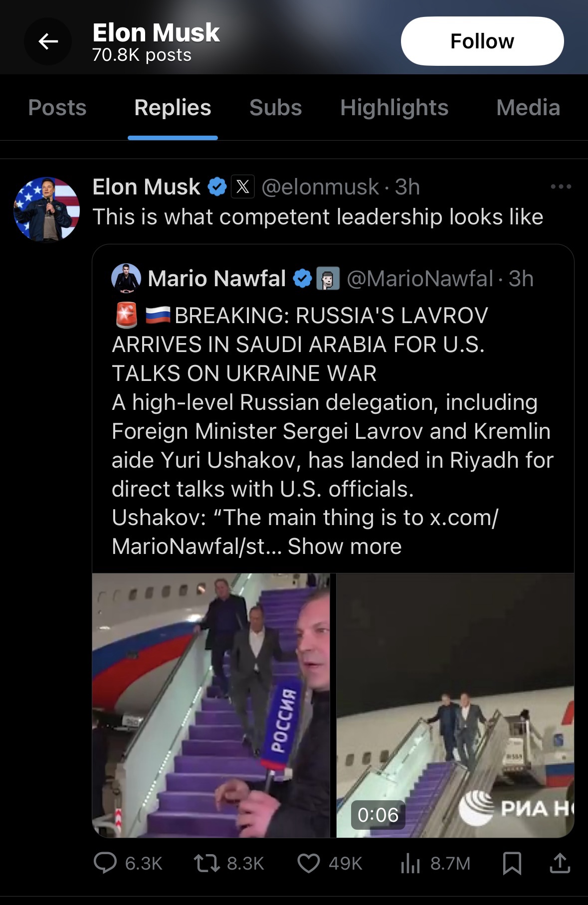Bookmark this post

[x=512, y=863]
